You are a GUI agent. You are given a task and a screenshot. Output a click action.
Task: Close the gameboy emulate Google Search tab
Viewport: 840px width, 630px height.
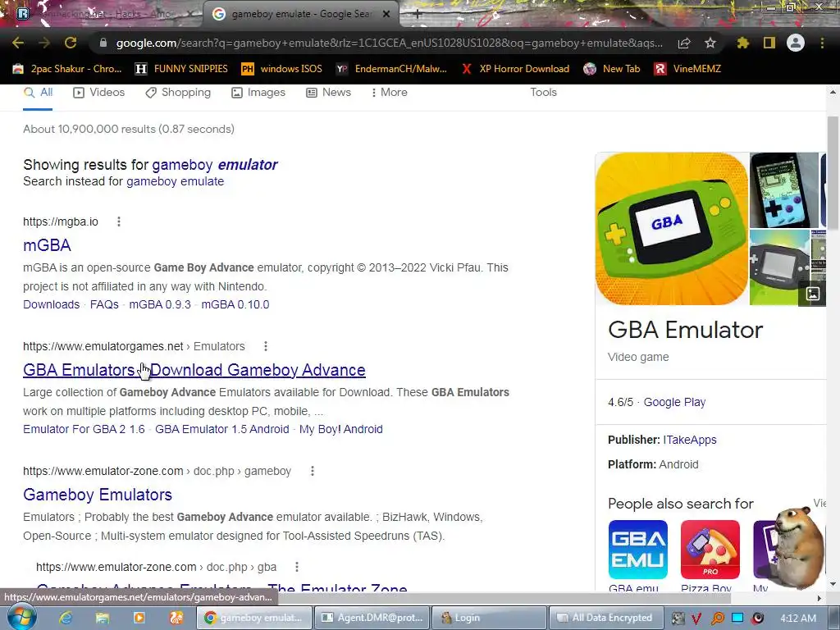click(386, 14)
